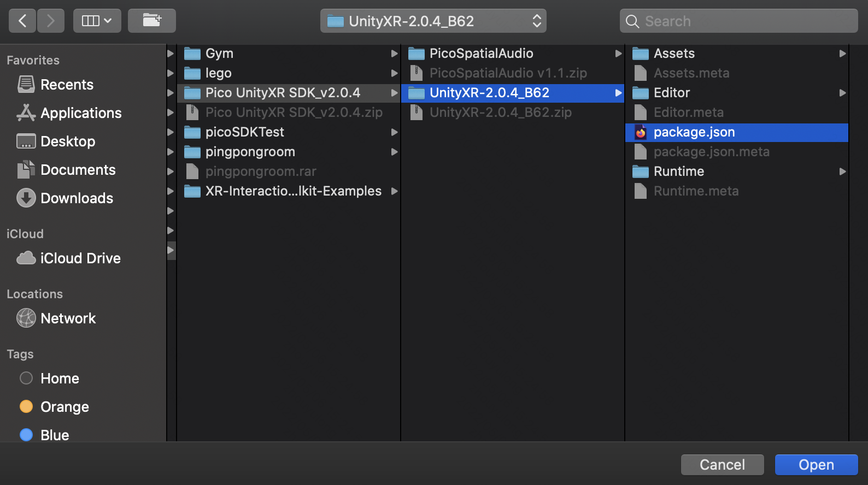Select the Gym folder

point(289,54)
